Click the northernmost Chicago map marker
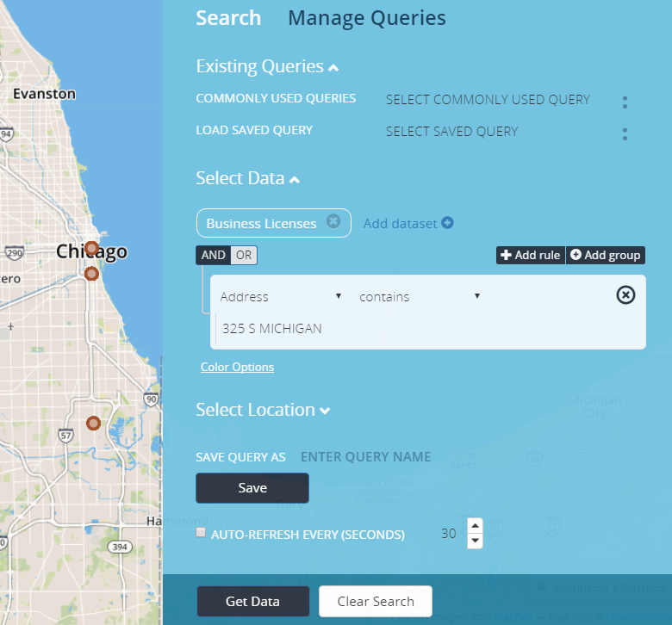 tap(91, 248)
